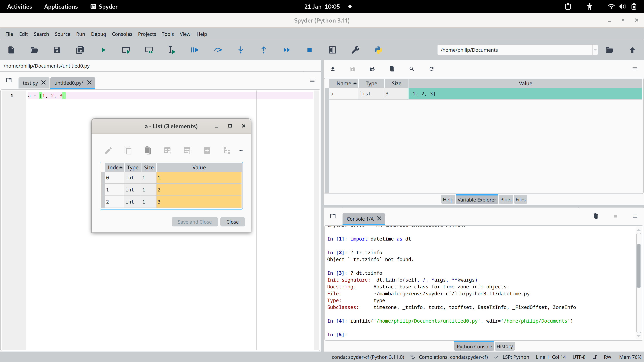Sort by Name column in Variable Explorer
644x362 pixels.
tap(344, 83)
